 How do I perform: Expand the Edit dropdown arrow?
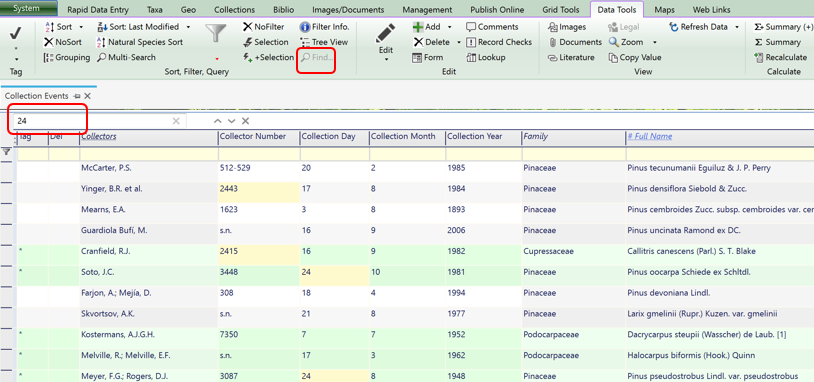tap(386, 60)
